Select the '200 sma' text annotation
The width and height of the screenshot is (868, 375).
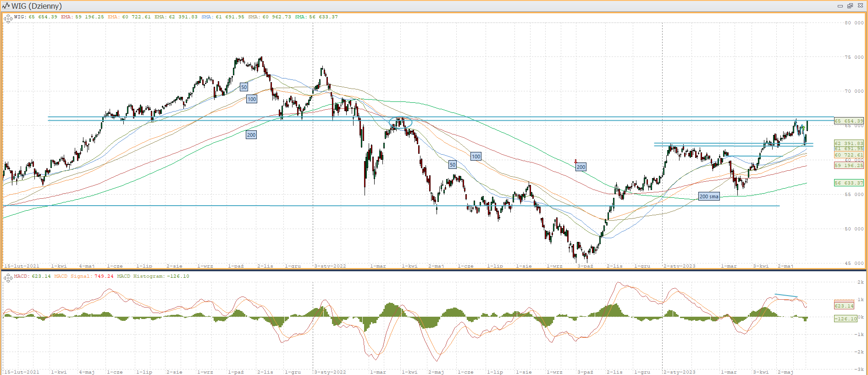pos(708,196)
